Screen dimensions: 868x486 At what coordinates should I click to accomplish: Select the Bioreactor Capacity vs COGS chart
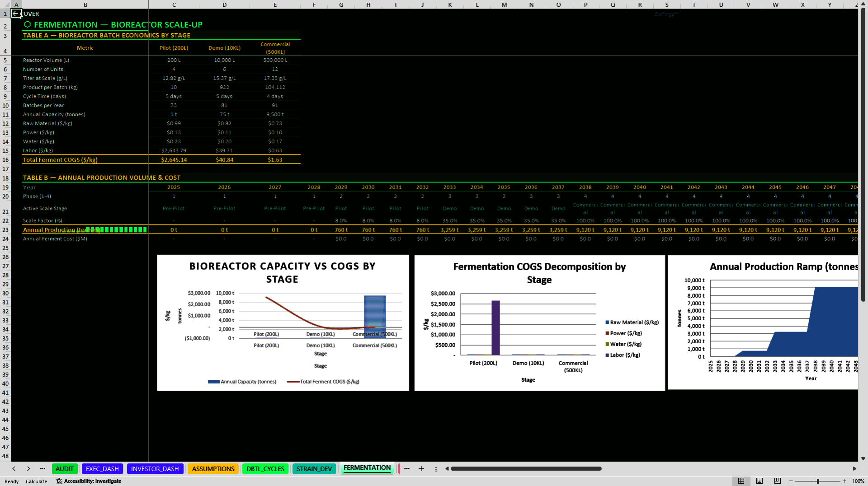click(x=283, y=322)
